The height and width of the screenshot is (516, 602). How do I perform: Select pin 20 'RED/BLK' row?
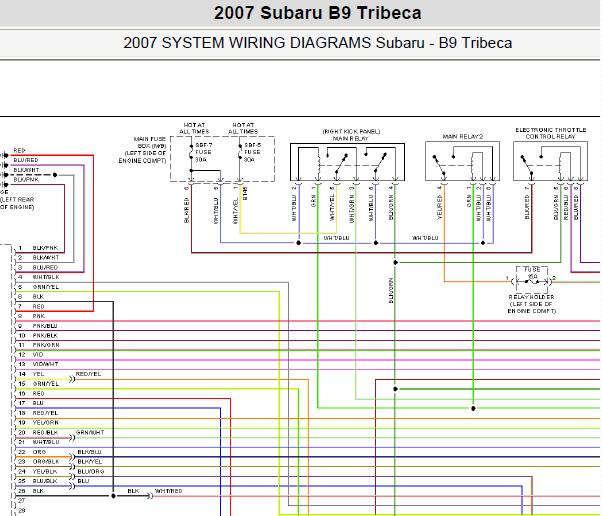click(x=38, y=432)
